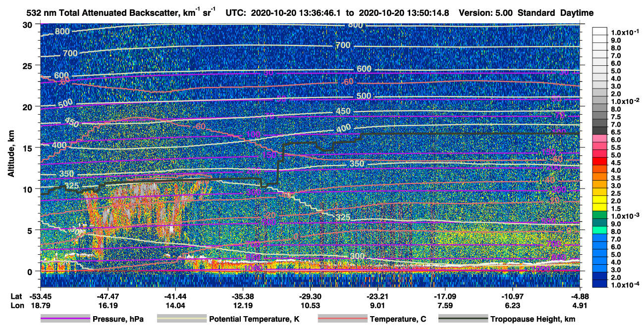
Task: Click the dark blue colorbar swatch at 1.0x10-4
Action: [x=600, y=284]
